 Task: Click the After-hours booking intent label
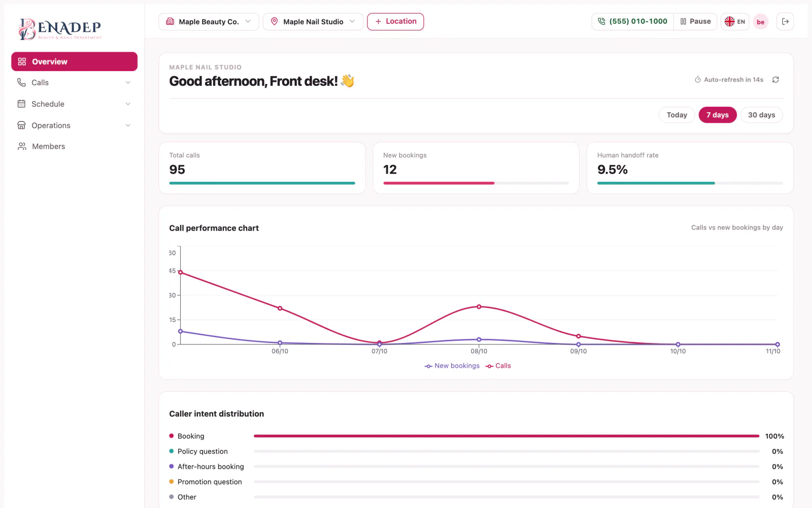pos(211,466)
